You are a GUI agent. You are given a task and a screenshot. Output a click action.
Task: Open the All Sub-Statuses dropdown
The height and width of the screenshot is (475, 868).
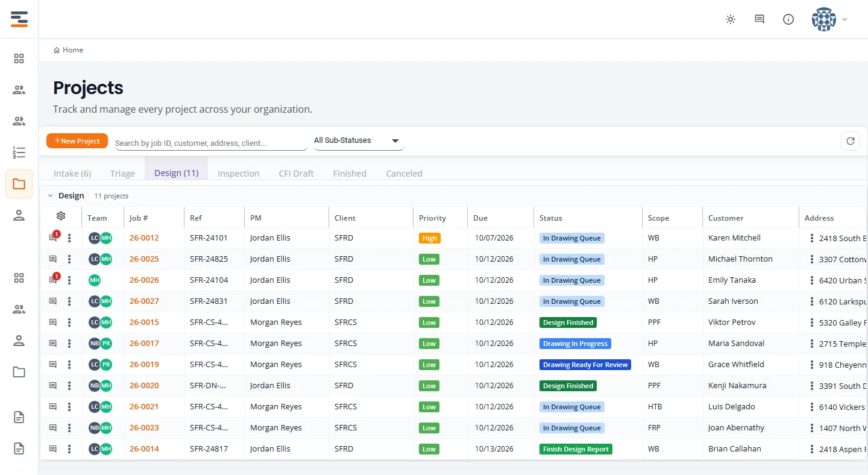(359, 141)
